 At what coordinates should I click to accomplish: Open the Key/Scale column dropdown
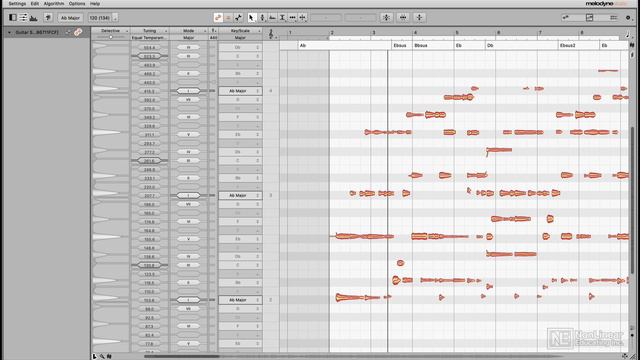[x=259, y=31]
